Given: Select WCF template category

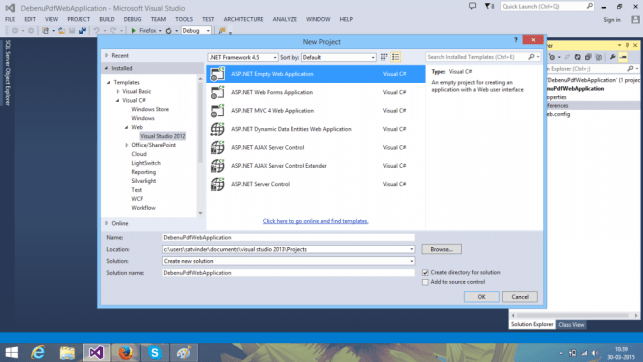Looking at the screenshot, I should point(137,199).
